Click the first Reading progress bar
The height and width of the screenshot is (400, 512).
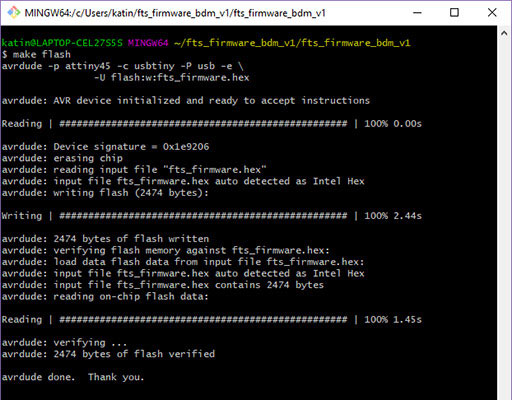pos(203,124)
